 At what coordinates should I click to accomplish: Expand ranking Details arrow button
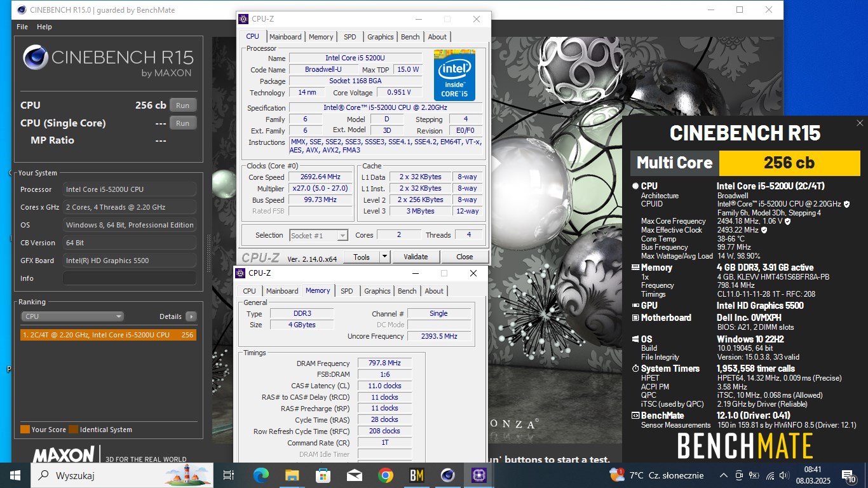click(191, 316)
